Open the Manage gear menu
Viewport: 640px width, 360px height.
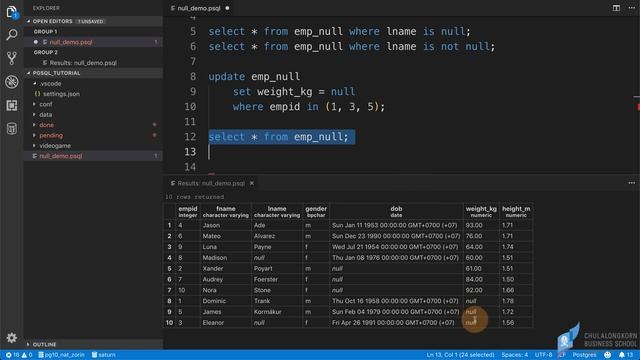pyautogui.click(x=11, y=338)
